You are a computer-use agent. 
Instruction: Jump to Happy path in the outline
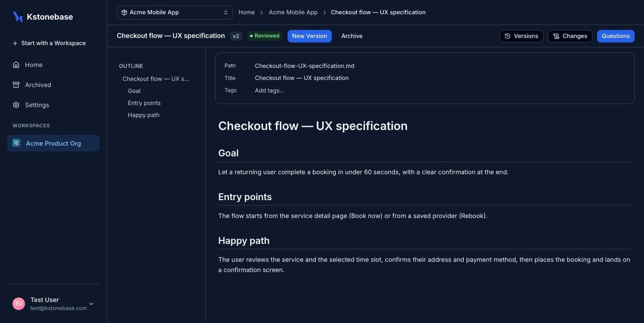[x=144, y=115]
